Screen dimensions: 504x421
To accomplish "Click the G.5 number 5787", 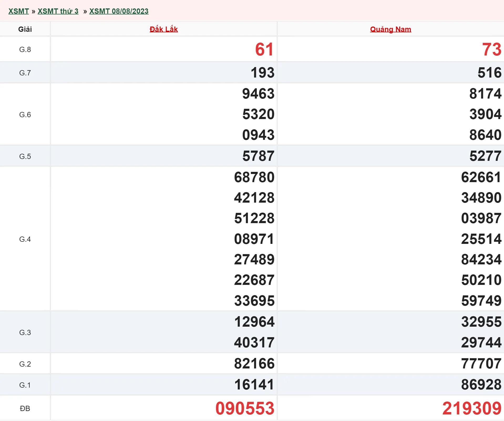I will tap(258, 156).
